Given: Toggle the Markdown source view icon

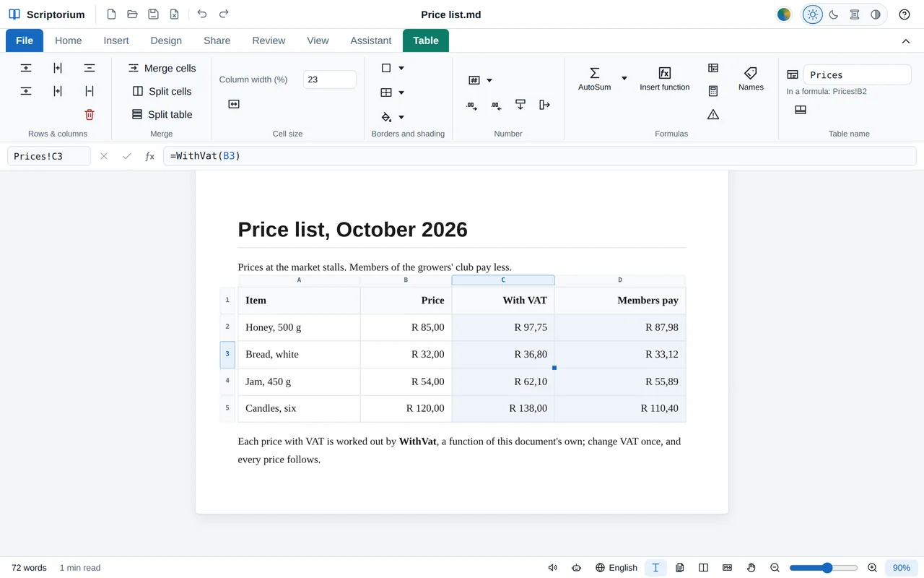Looking at the screenshot, I should [727, 568].
